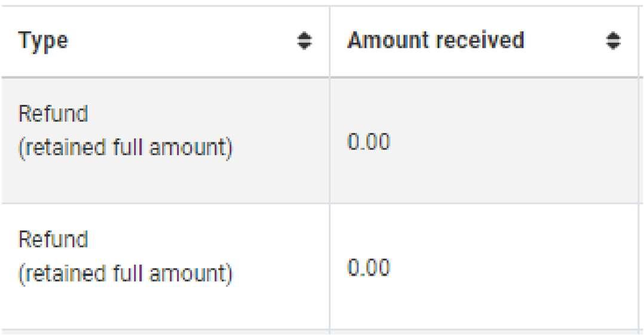Click second row's retained full amount note
Screen dimensions: 644x335
tap(125, 273)
